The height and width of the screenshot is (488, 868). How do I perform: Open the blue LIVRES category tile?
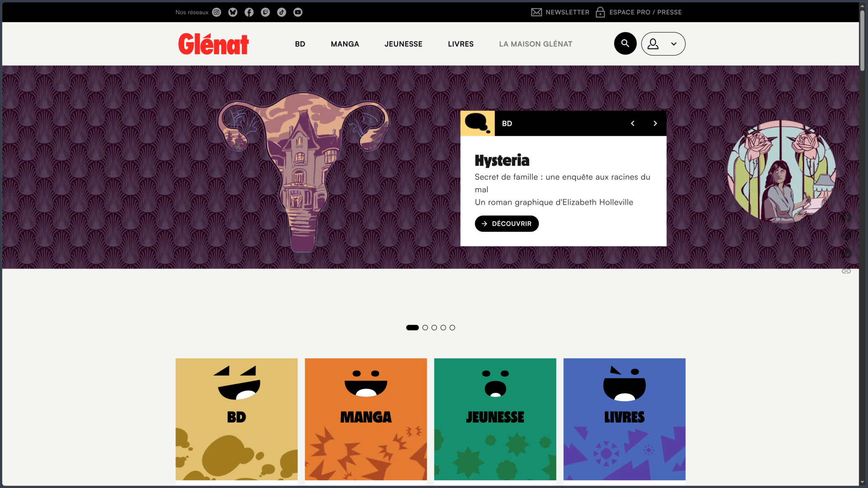point(624,419)
